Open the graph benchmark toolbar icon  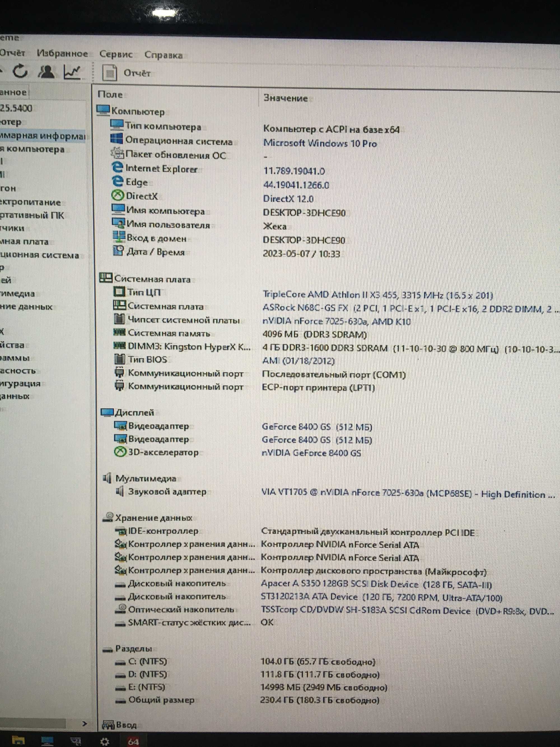click(x=72, y=72)
